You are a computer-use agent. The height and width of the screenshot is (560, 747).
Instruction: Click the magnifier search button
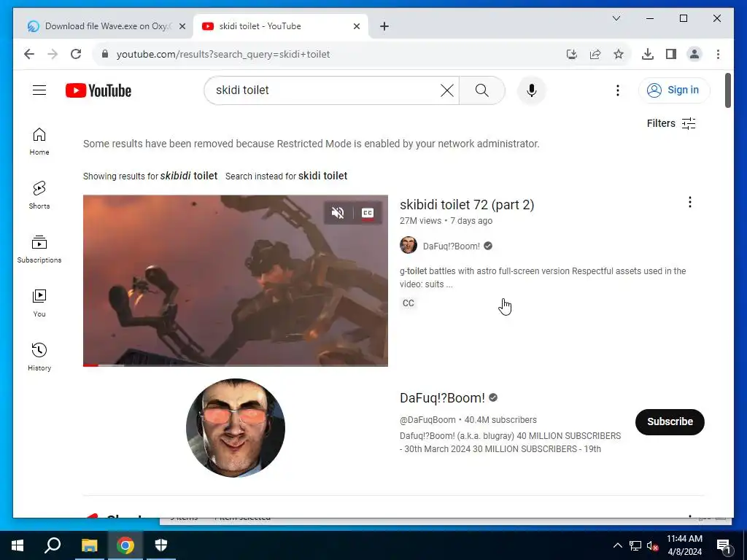[x=481, y=90]
